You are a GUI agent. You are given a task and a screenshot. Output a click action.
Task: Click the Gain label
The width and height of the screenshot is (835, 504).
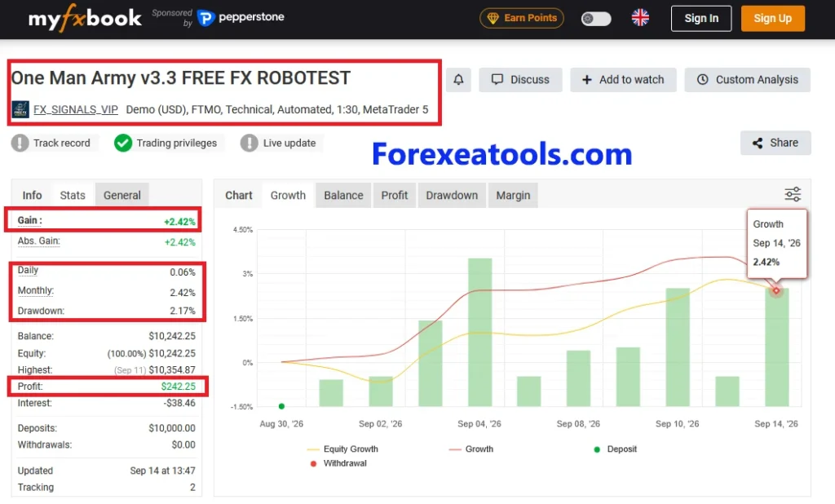[30, 220]
